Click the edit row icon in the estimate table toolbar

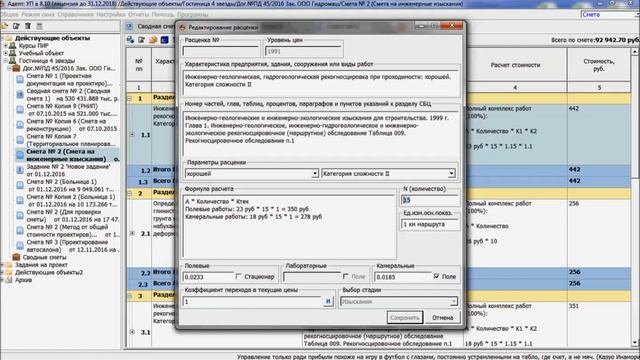pos(142,40)
